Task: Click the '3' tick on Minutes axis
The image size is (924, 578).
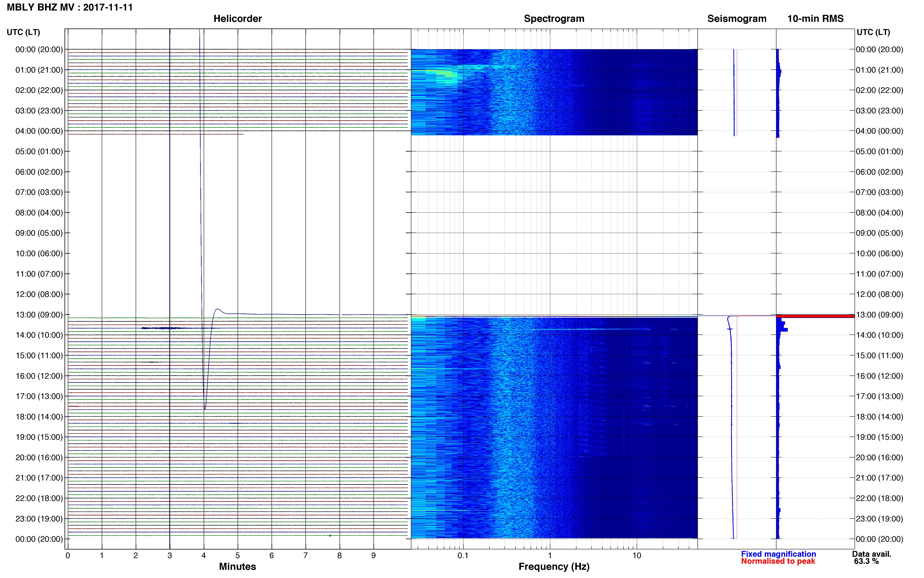Action: [x=170, y=555]
